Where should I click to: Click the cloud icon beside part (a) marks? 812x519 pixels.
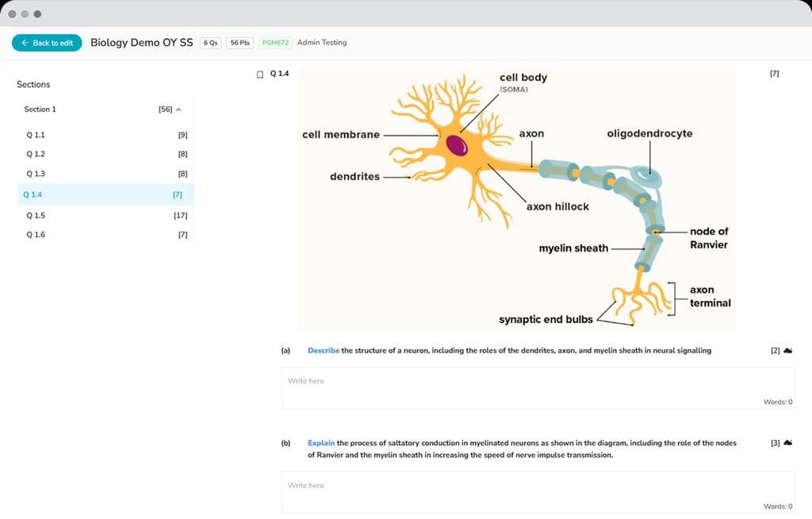pos(787,350)
